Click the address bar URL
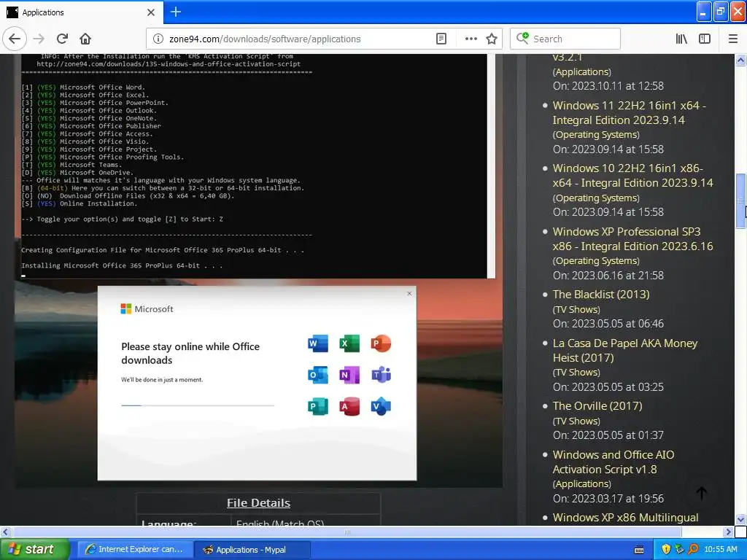747x560 pixels. tap(265, 39)
